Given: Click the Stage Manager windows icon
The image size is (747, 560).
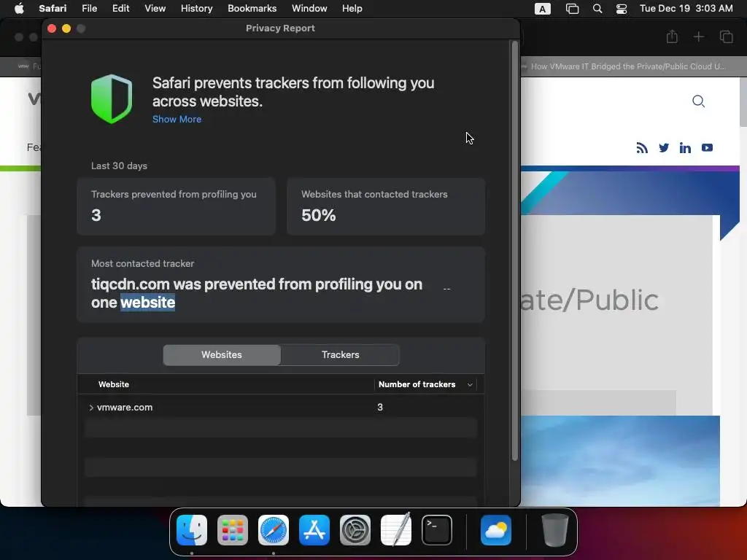Looking at the screenshot, I should [572, 9].
